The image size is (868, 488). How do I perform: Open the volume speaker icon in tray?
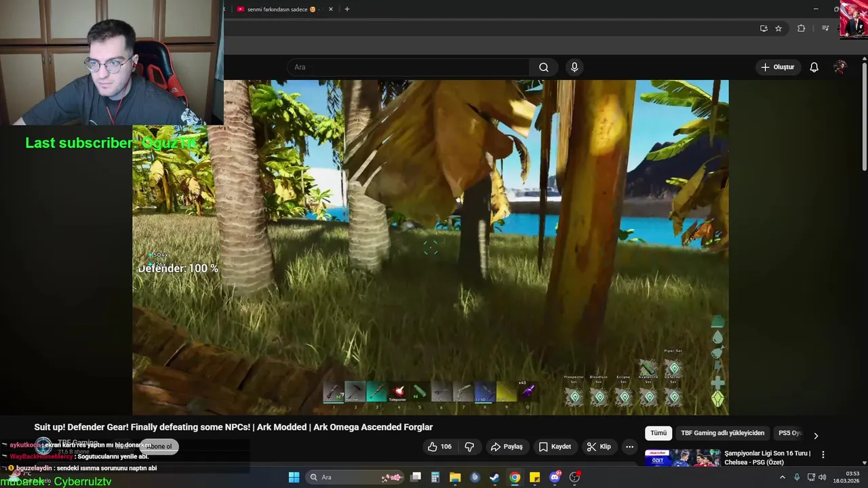point(822,477)
